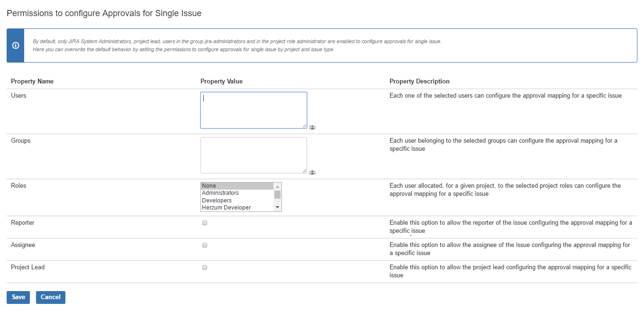The image size is (644, 311).
Task: Click the Property Name column header
Action: (x=32, y=82)
